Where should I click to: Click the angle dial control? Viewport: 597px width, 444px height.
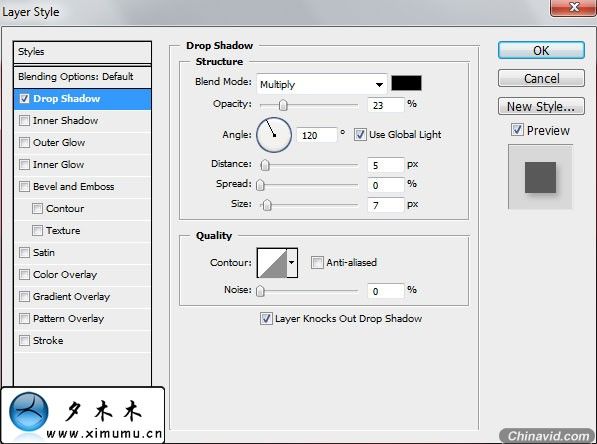tap(274, 135)
